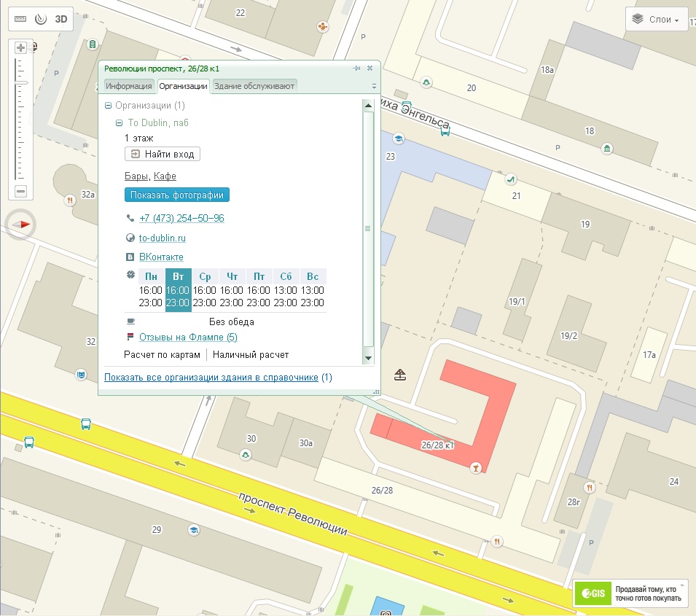
Task: Select building 30а label
Action: coord(306,442)
